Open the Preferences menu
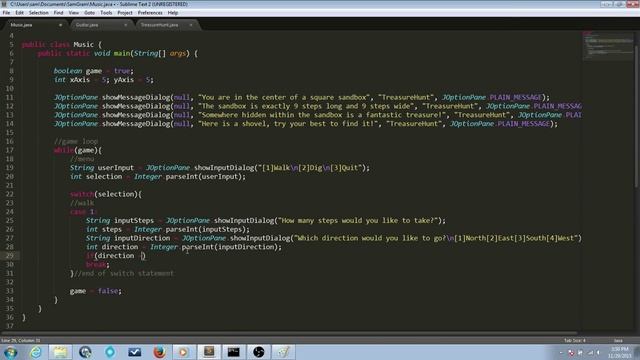This screenshot has width=640, height=360. tap(150, 13)
